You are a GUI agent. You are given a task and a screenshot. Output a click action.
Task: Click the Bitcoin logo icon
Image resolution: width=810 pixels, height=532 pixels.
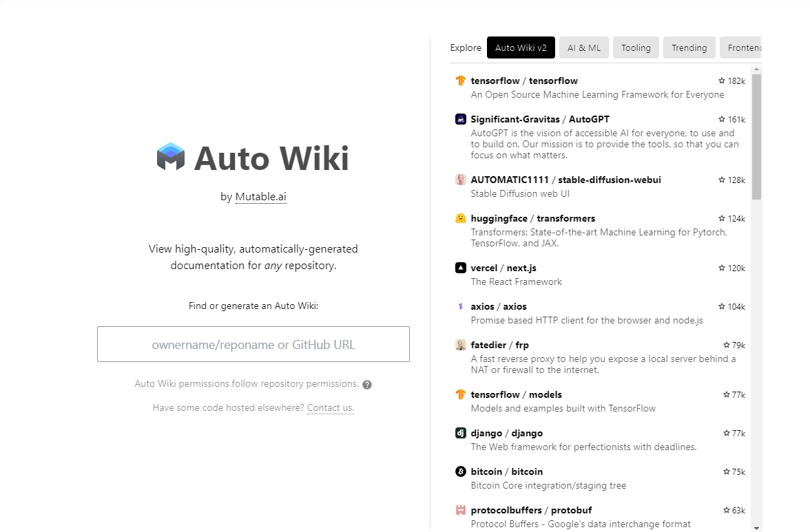click(x=460, y=471)
